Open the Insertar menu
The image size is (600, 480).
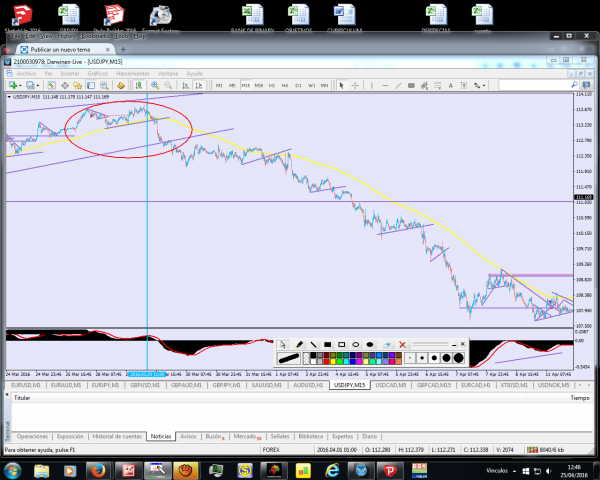(68, 73)
